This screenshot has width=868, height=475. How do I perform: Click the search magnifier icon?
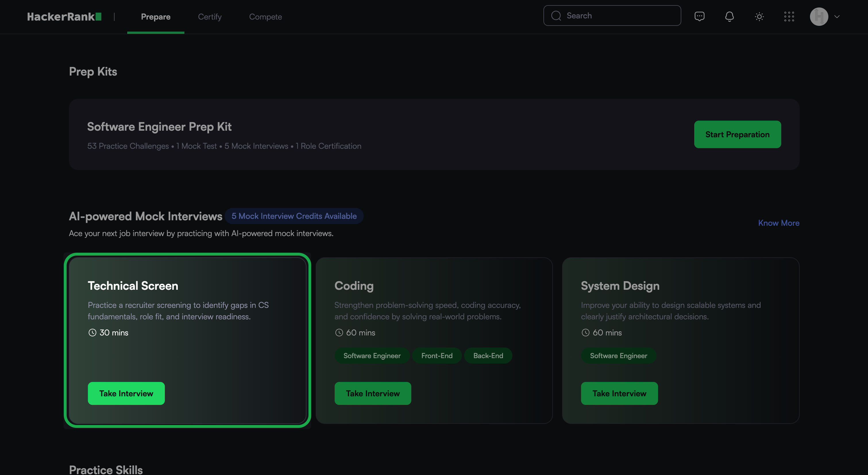click(556, 16)
